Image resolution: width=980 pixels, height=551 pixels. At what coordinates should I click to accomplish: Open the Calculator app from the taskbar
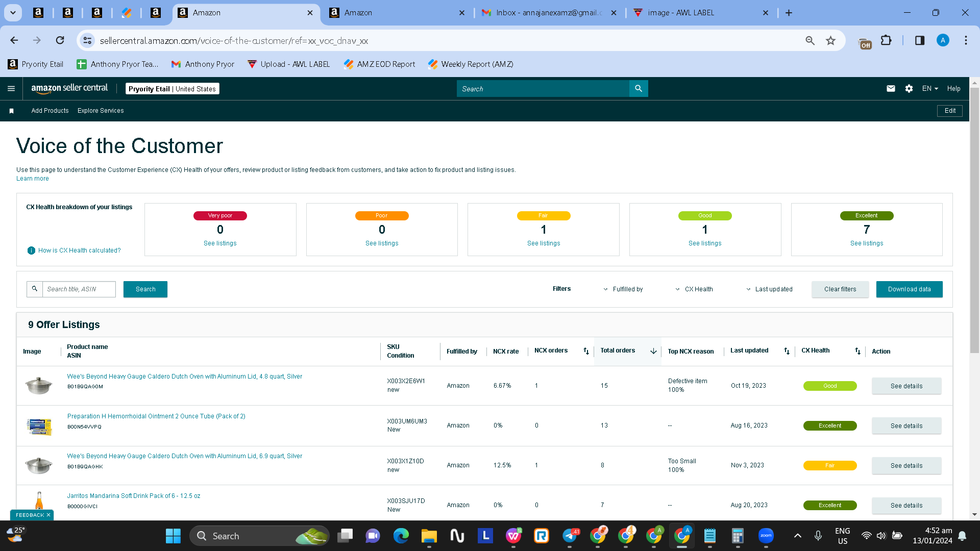[738, 536]
